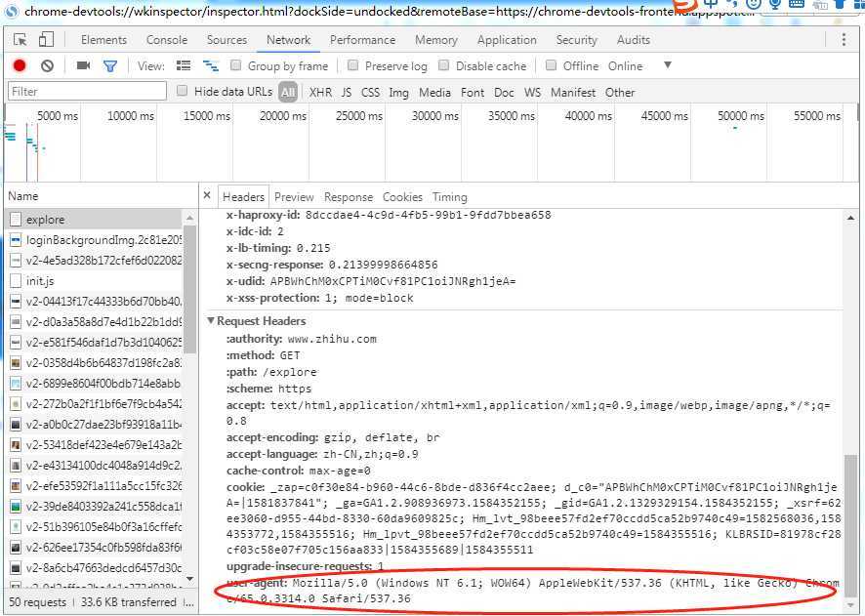
Task: Select the All filter type
Action: 288,92
